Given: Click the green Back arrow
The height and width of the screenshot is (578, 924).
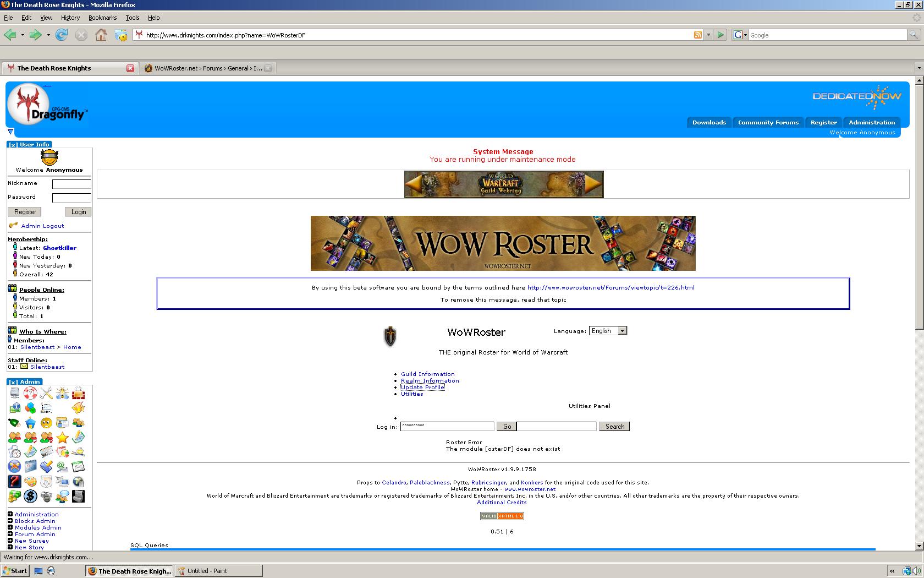Looking at the screenshot, I should 10,35.
